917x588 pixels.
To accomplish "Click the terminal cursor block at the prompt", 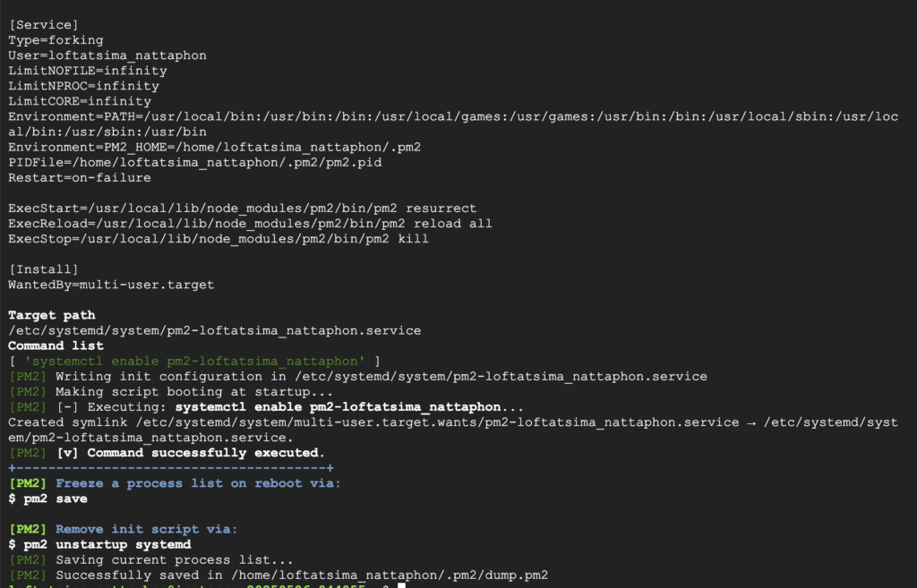I will click(x=401, y=585).
